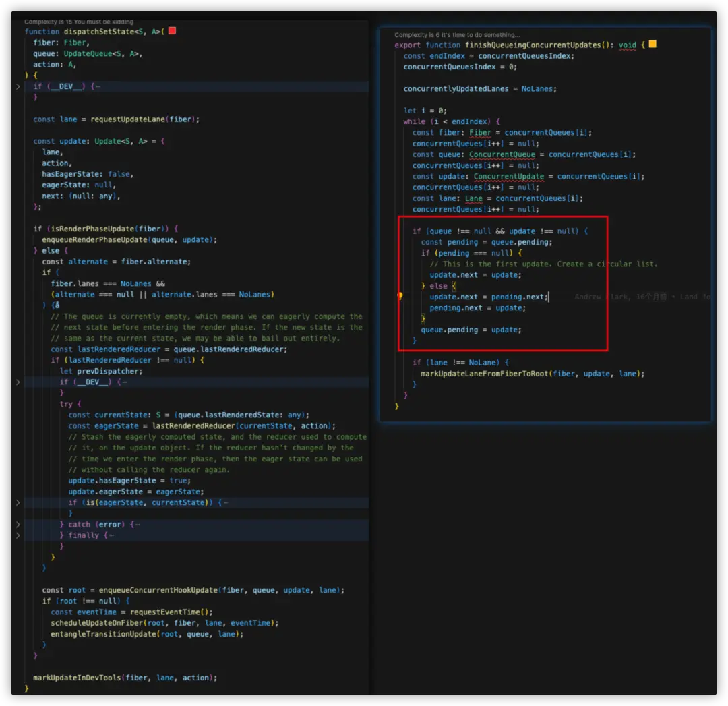Screen dimensions: 728x706
Task: Click the underlined void return type
Action: tap(627, 45)
